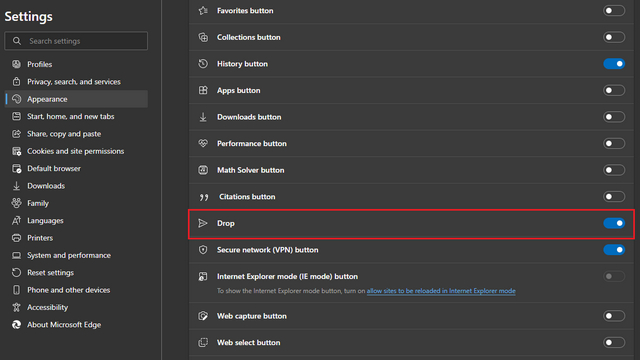Turn on the Citations button toggle

tap(614, 197)
